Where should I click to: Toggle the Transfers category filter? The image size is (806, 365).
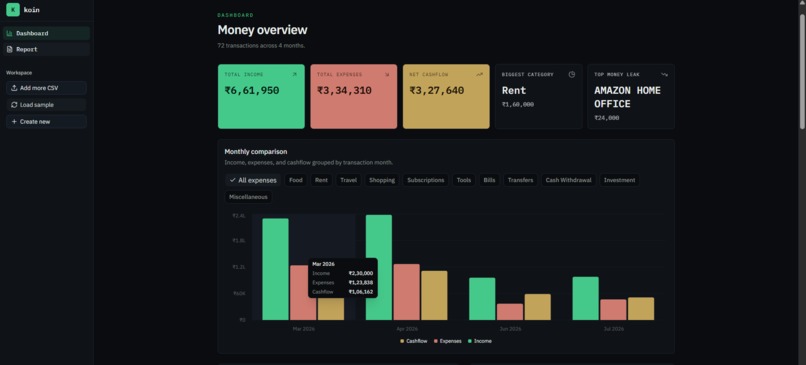(520, 180)
